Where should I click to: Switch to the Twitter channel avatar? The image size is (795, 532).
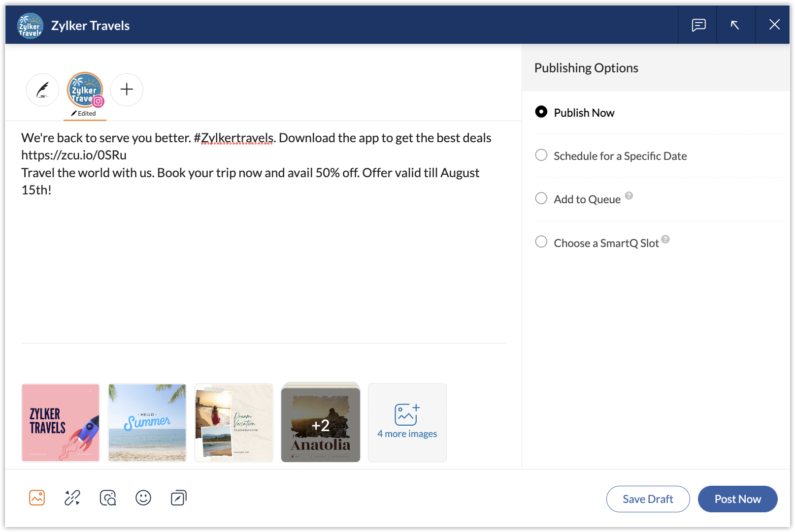pyautogui.click(x=42, y=90)
